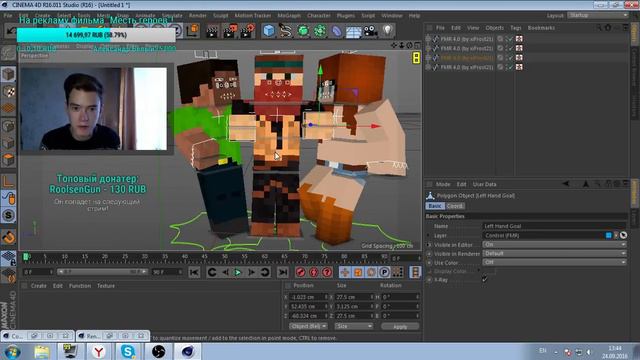
Task: Enable Polygons mode orange cube icon
Action: tap(8, 160)
